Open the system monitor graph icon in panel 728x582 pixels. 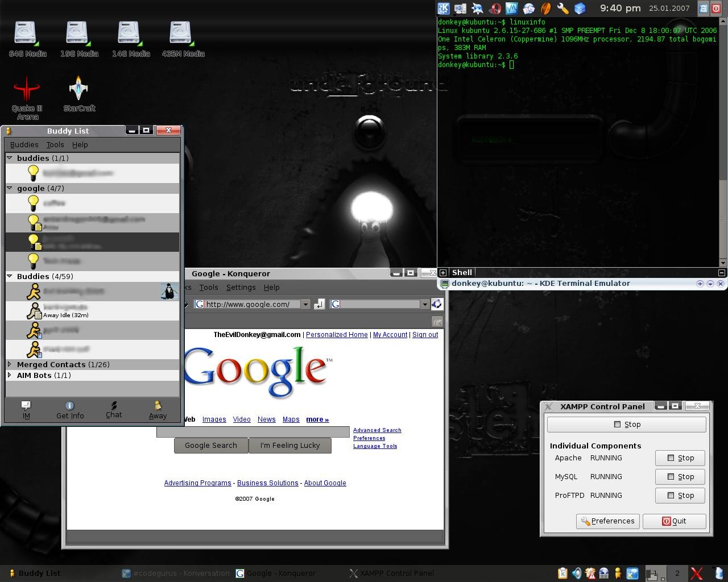point(512,8)
